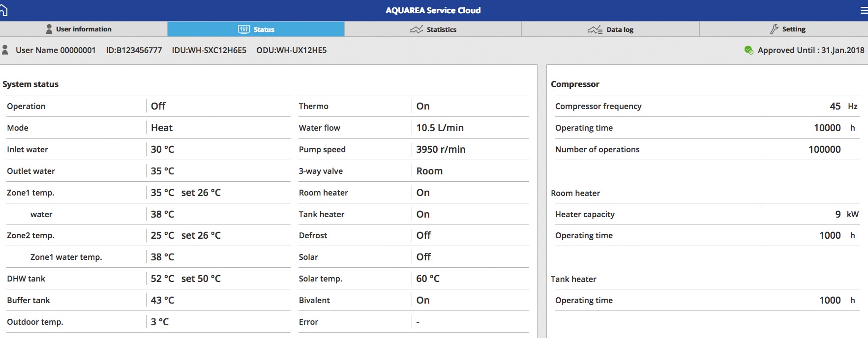
Task: Click the Zone1 water temp. label
Action: coord(66,257)
